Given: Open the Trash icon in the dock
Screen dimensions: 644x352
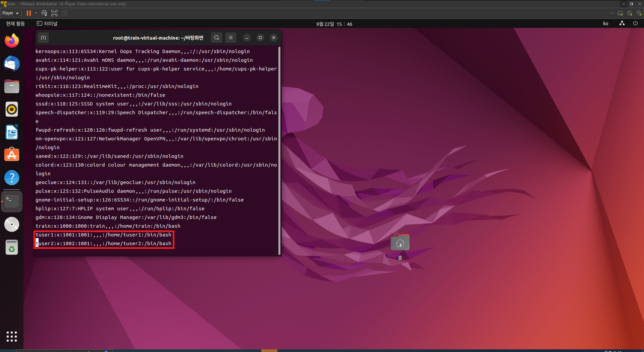Looking at the screenshot, I should point(12,248).
